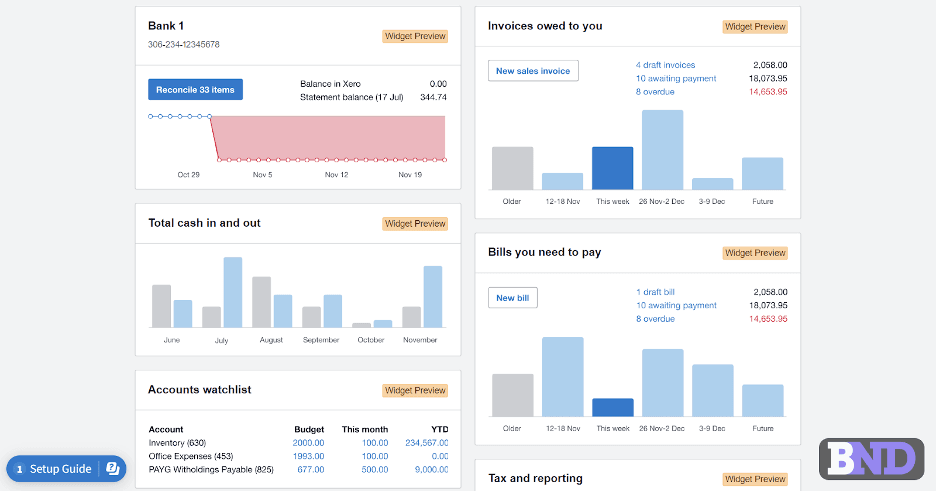Select the Future bar in Invoices chart

point(762,174)
